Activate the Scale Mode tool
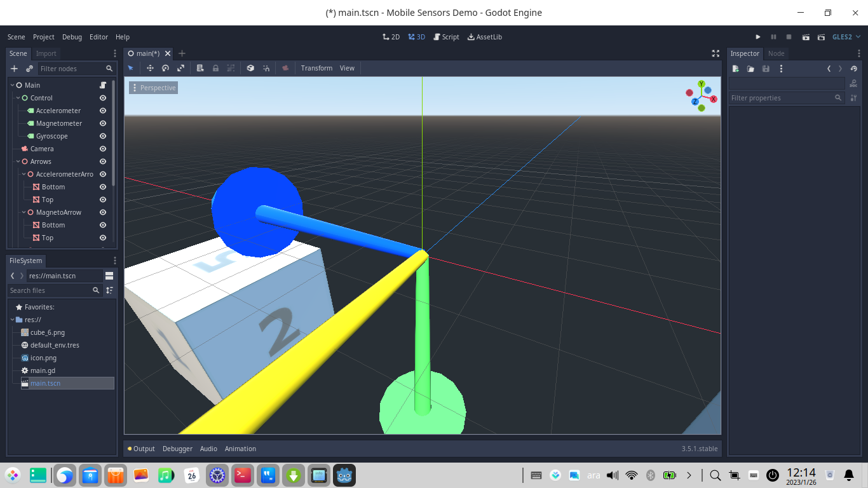This screenshot has height=488, width=868. pos(180,68)
